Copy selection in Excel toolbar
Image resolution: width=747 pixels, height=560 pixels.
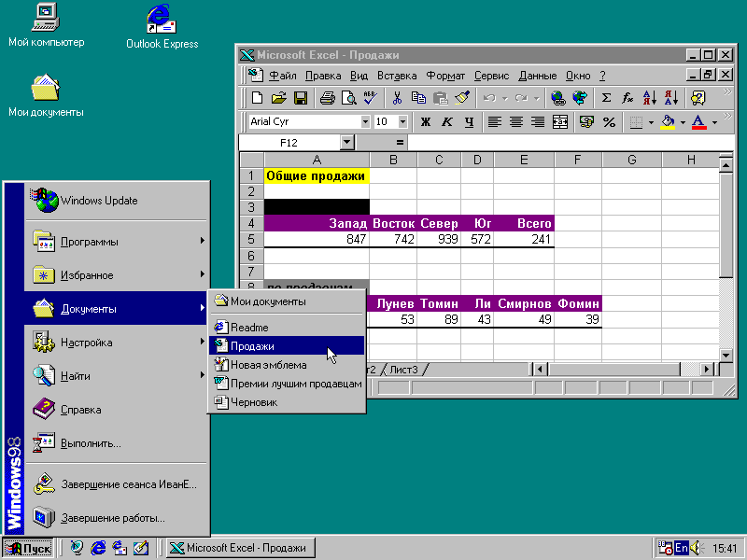[x=418, y=98]
